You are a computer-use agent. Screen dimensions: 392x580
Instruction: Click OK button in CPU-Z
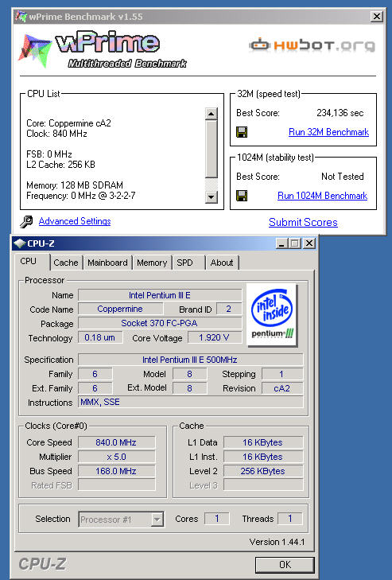coord(285,565)
